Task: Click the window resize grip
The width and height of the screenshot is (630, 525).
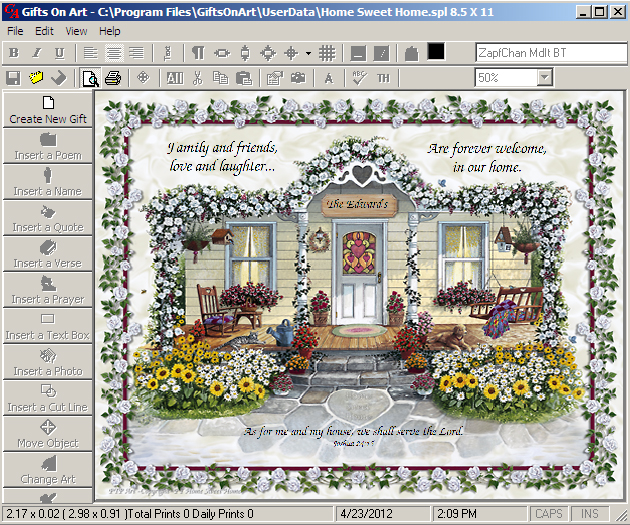Action: coord(621,515)
